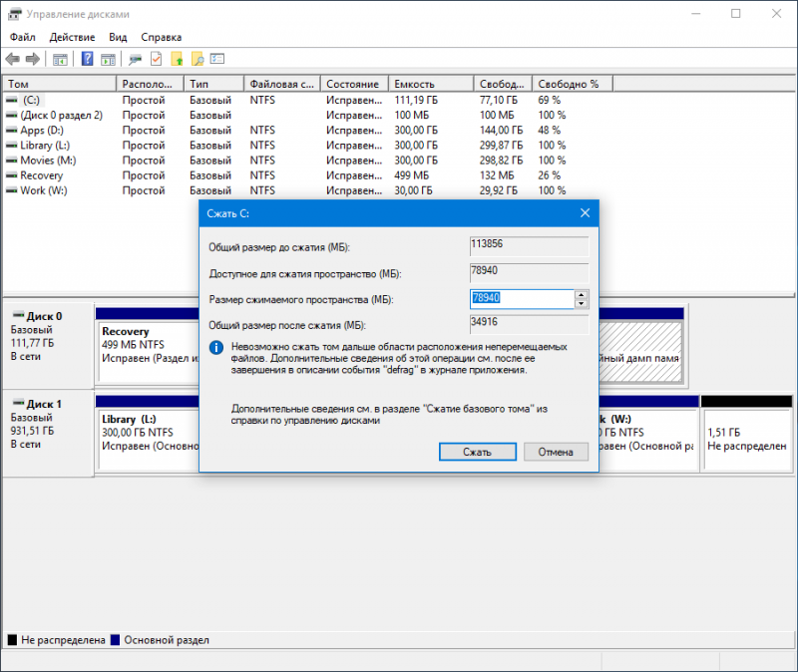
Task: Click the drive icon next to Recovery
Action: 11,175
